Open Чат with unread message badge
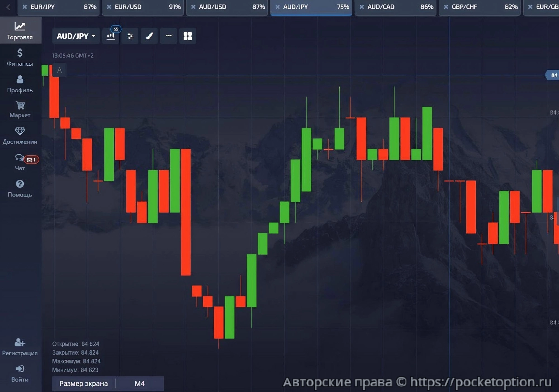 click(20, 162)
